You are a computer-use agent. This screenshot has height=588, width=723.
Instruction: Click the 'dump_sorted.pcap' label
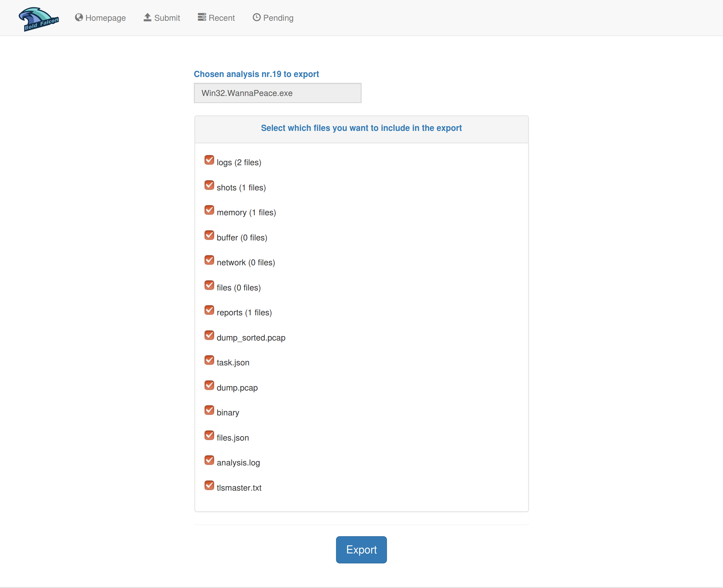(x=251, y=338)
